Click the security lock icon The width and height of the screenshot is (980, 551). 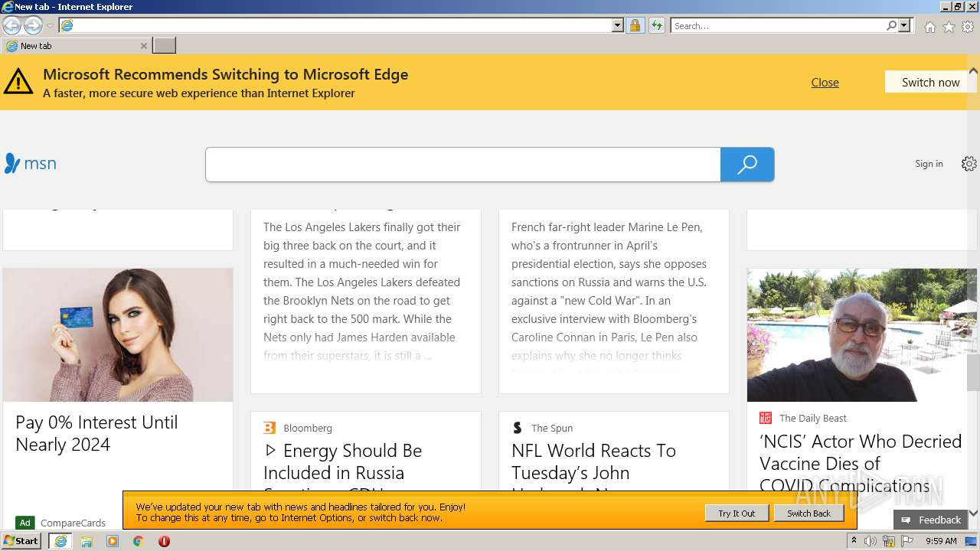[x=635, y=26]
